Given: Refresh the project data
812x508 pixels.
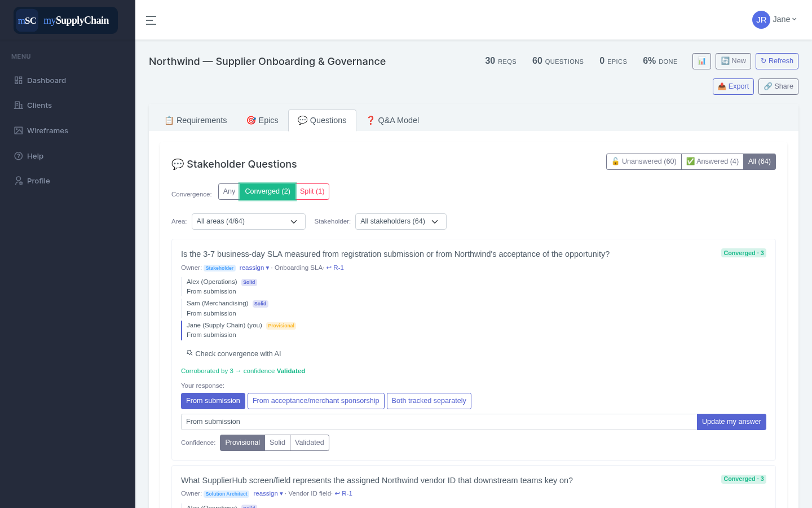Looking at the screenshot, I should [777, 61].
